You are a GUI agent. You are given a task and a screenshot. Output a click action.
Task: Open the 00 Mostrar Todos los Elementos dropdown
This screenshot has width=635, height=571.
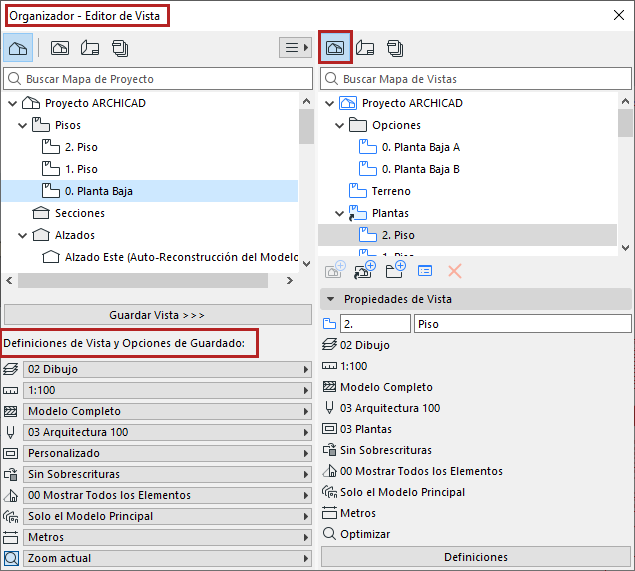167,495
